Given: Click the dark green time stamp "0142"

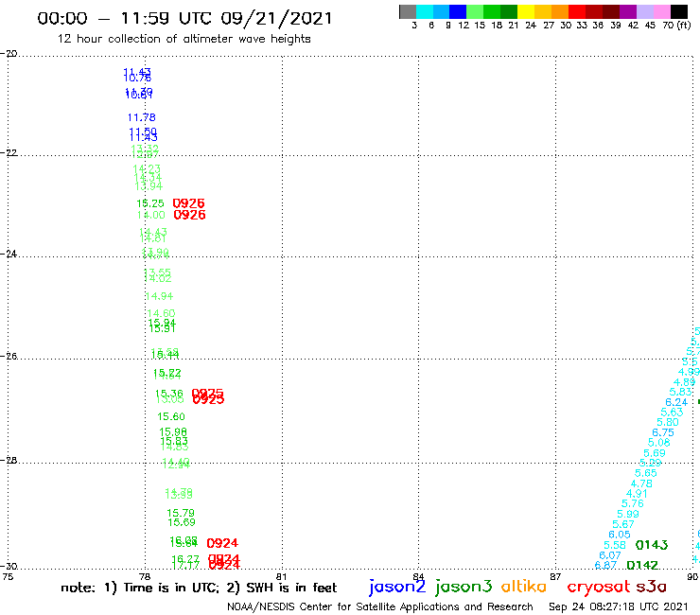Looking at the screenshot, I should click(x=642, y=566).
